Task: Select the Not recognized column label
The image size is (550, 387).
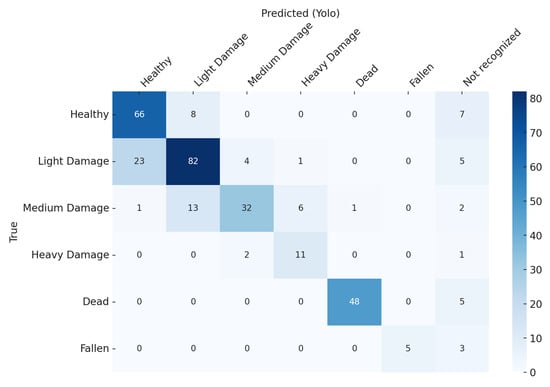Action: [x=491, y=58]
